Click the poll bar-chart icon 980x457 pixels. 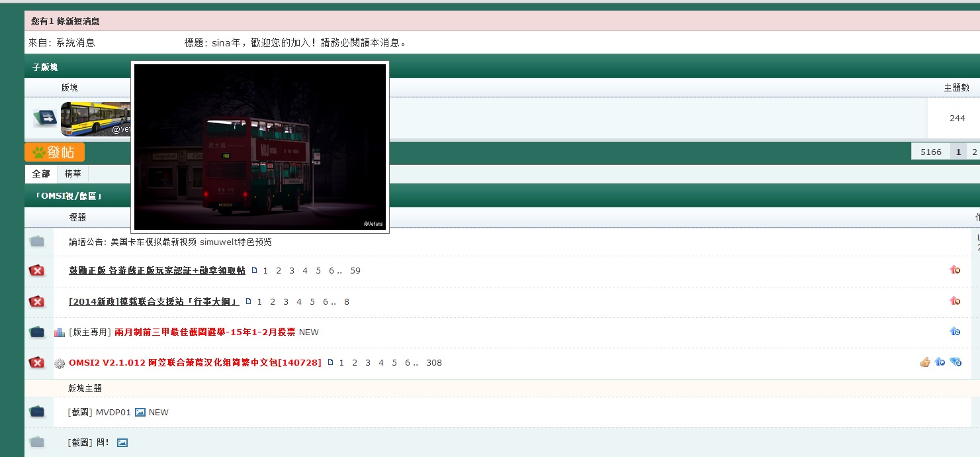[x=60, y=332]
